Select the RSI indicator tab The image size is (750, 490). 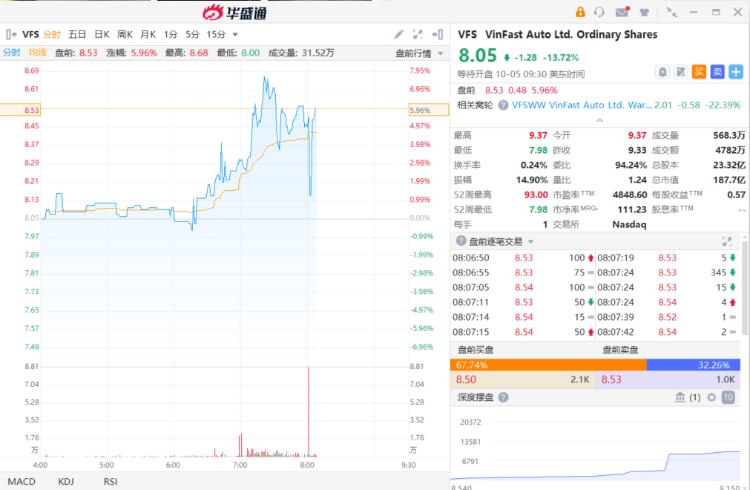coord(110,481)
